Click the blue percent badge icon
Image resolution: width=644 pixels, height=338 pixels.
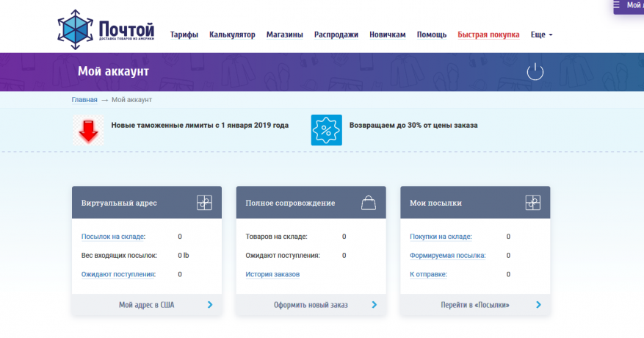326,130
